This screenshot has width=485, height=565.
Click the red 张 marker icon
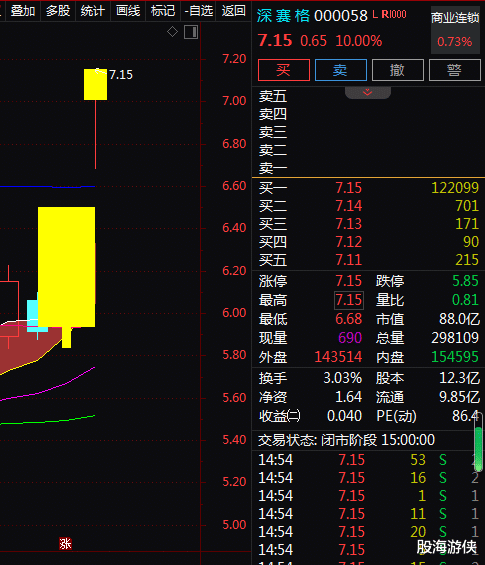(65, 543)
